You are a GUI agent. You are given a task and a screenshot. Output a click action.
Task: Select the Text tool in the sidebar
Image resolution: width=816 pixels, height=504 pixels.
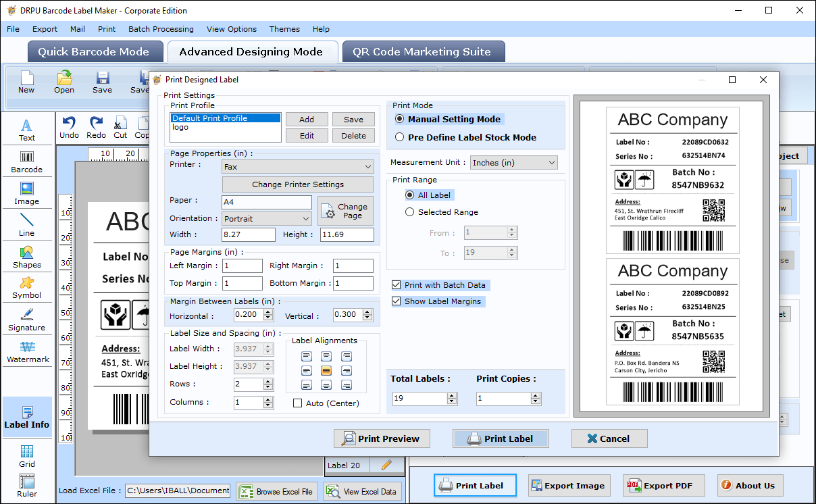(x=26, y=130)
